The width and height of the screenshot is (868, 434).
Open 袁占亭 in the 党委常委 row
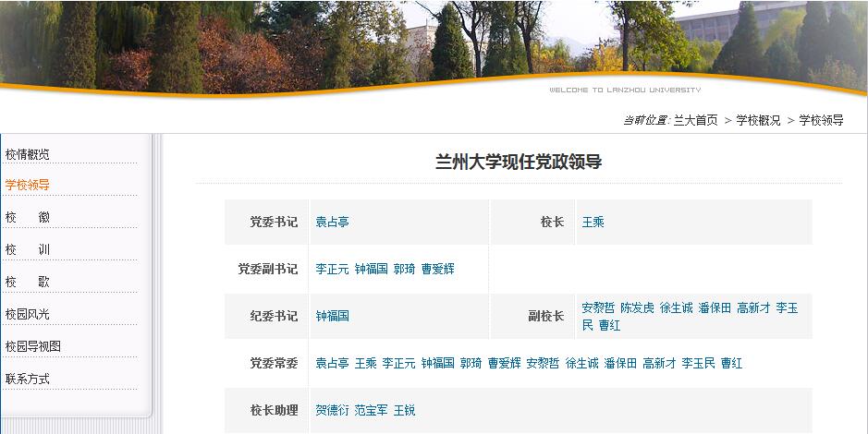click(332, 363)
